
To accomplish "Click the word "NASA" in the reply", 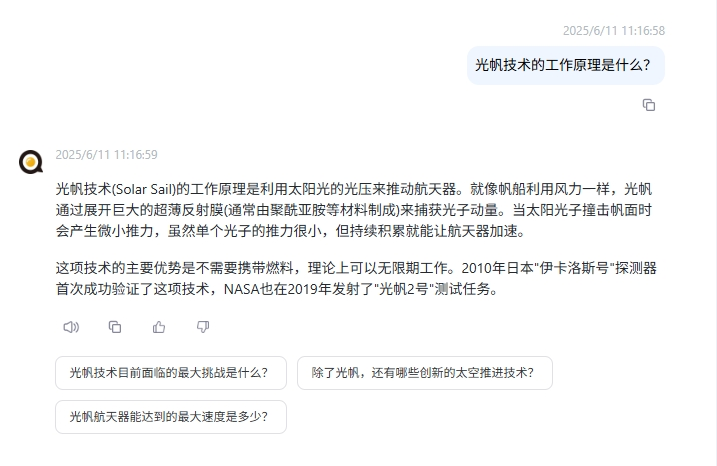I will tap(241, 289).
